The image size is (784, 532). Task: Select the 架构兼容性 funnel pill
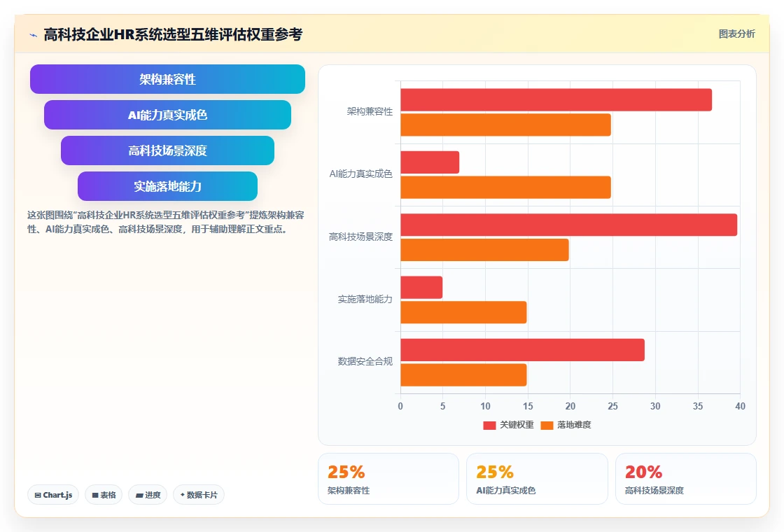coord(167,79)
